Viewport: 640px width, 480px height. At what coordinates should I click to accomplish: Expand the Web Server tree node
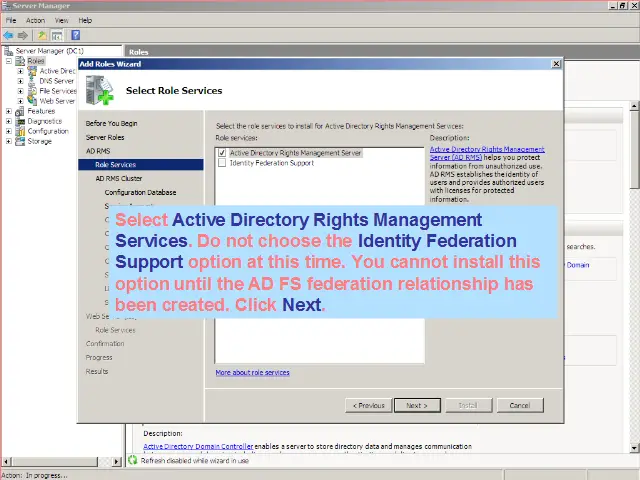point(20,101)
